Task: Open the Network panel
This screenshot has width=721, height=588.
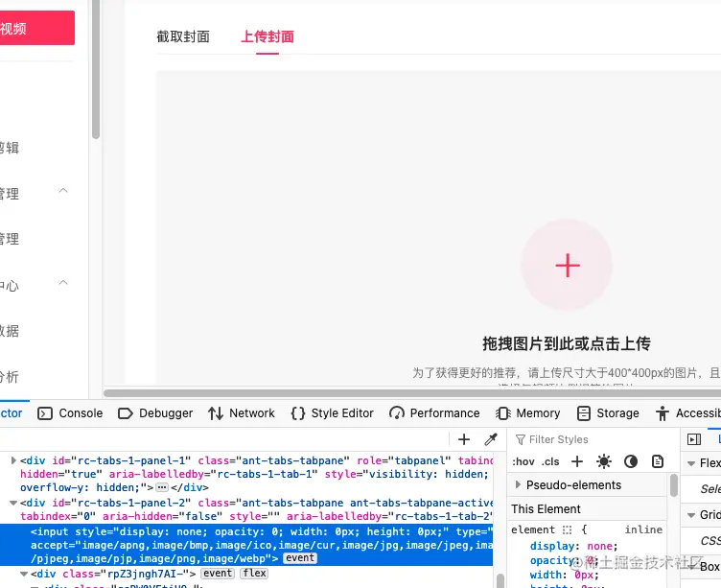Action: coord(241,413)
